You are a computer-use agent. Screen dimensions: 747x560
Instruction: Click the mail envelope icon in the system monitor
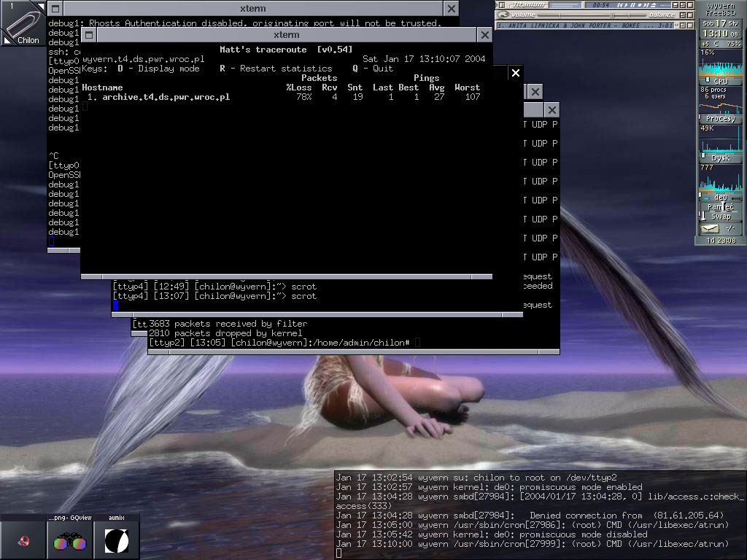coord(710,229)
